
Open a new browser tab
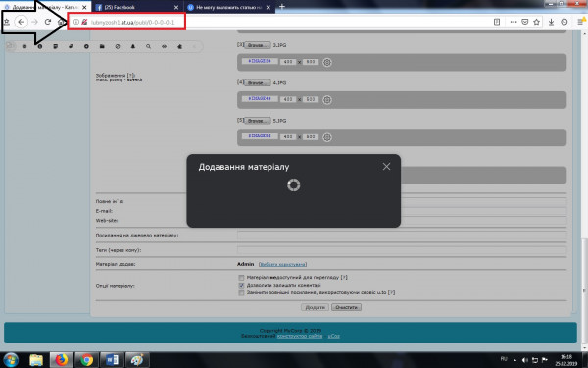click(x=282, y=7)
